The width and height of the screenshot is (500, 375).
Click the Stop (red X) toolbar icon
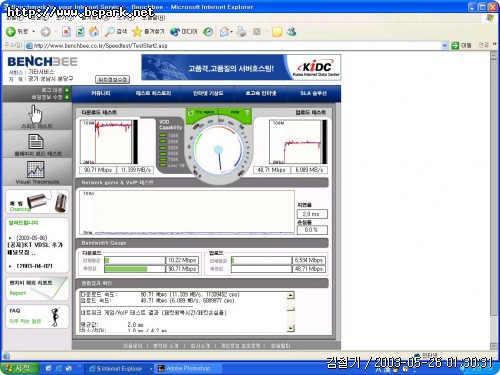[x=66, y=32]
